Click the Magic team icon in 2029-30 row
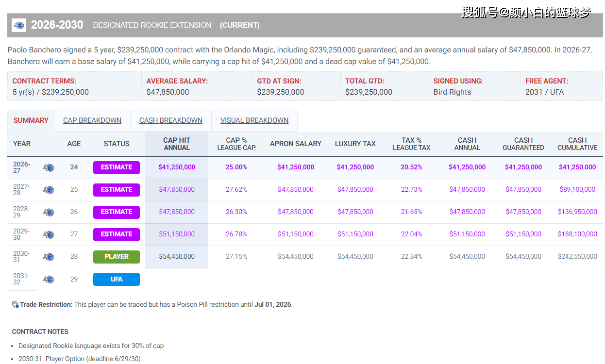The width and height of the screenshot is (605, 364). tap(49, 234)
